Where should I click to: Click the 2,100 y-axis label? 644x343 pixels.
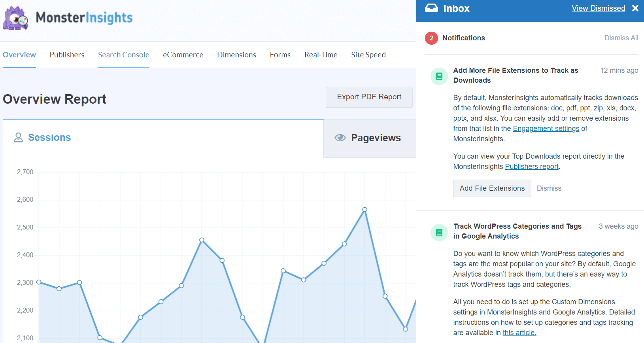(x=25, y=338)
